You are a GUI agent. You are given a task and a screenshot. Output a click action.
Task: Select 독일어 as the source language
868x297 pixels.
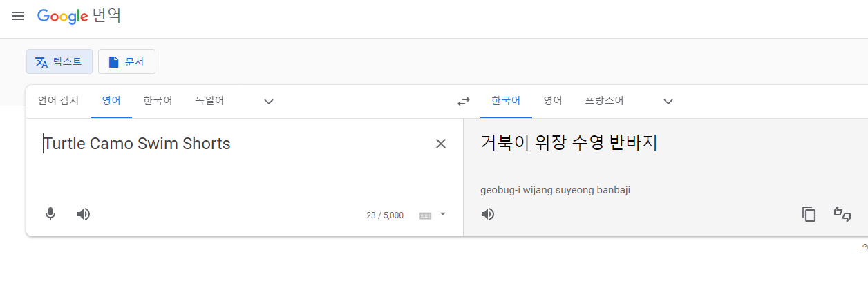(x=209, y=101)
